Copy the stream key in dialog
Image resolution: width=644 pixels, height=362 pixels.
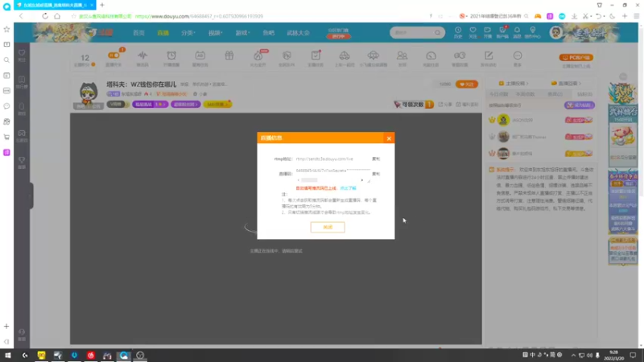coord(376,174)
